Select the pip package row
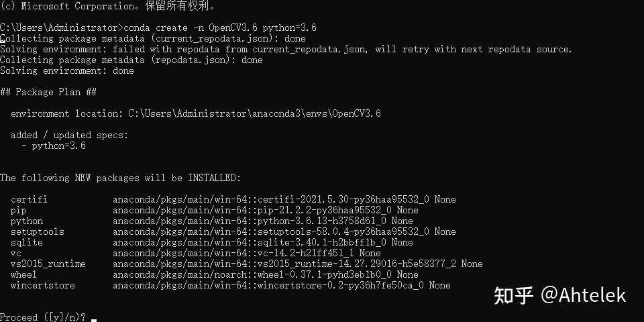Screen dimensions: 644x322 215,210
